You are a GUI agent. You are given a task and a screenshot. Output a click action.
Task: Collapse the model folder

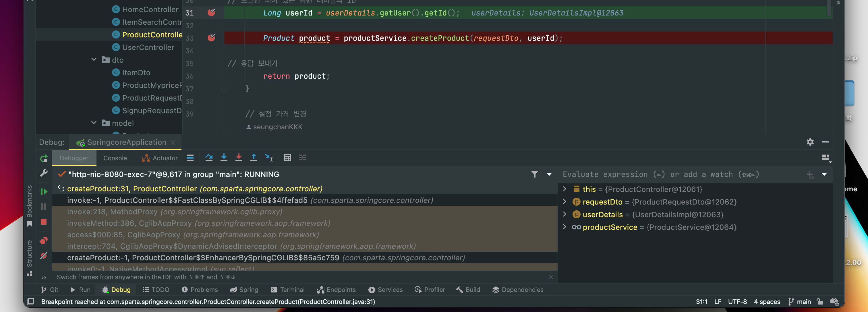(x=94, y=123)
